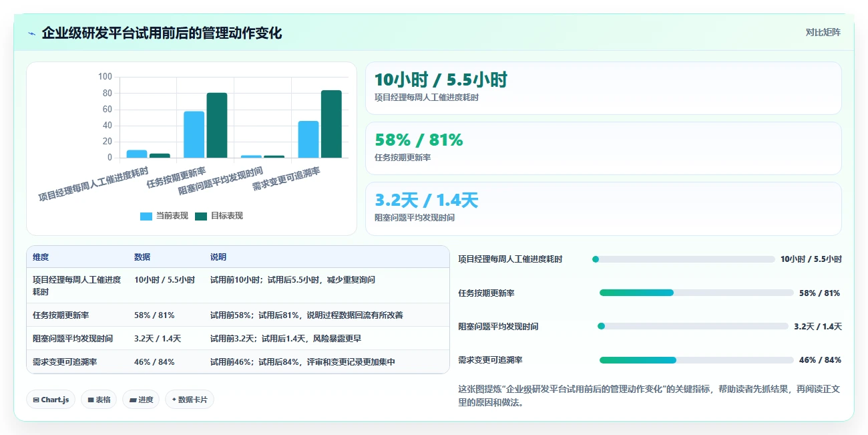Toggle the 目标表现 legend entry

pos(219,216)
